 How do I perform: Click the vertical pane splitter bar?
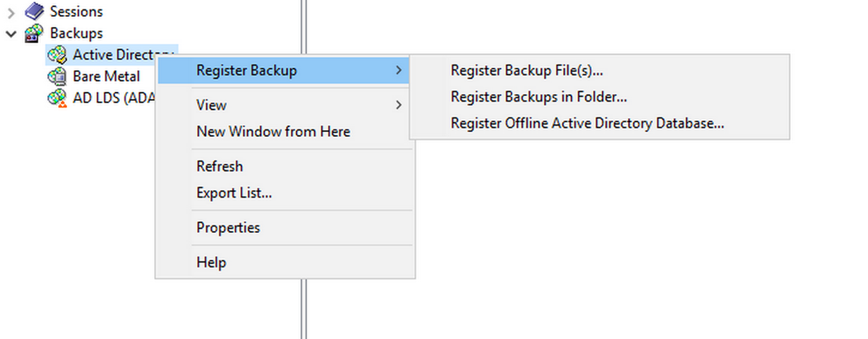(304, 309)
